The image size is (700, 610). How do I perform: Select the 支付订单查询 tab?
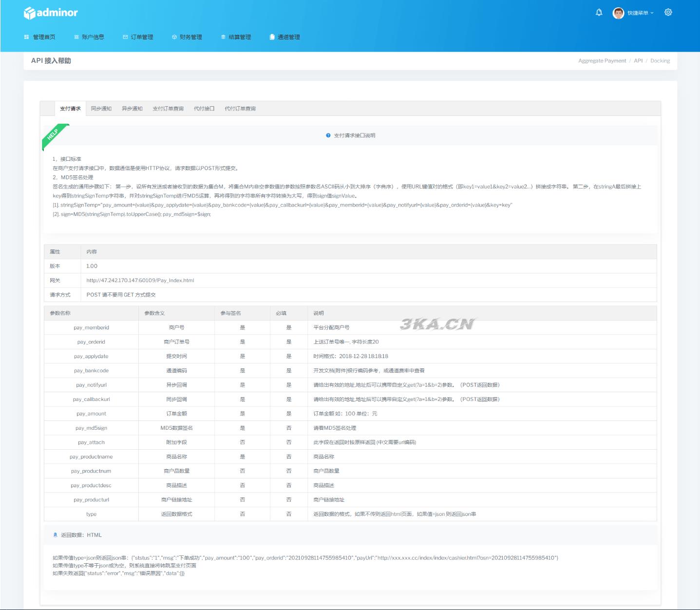(x=168, y=109)
